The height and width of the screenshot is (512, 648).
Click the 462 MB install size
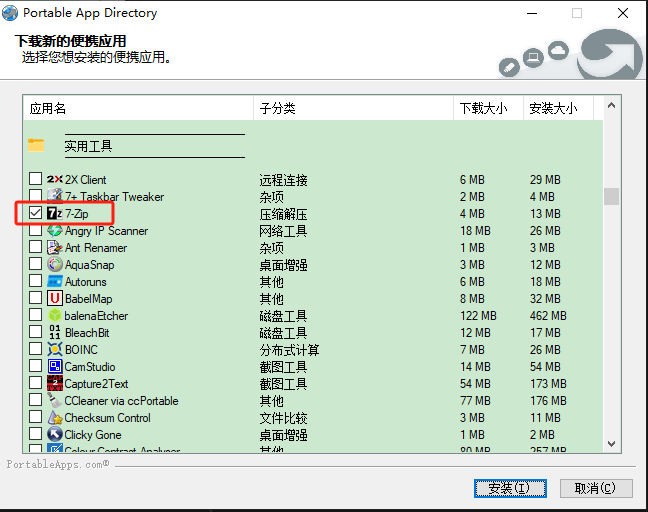548,316
